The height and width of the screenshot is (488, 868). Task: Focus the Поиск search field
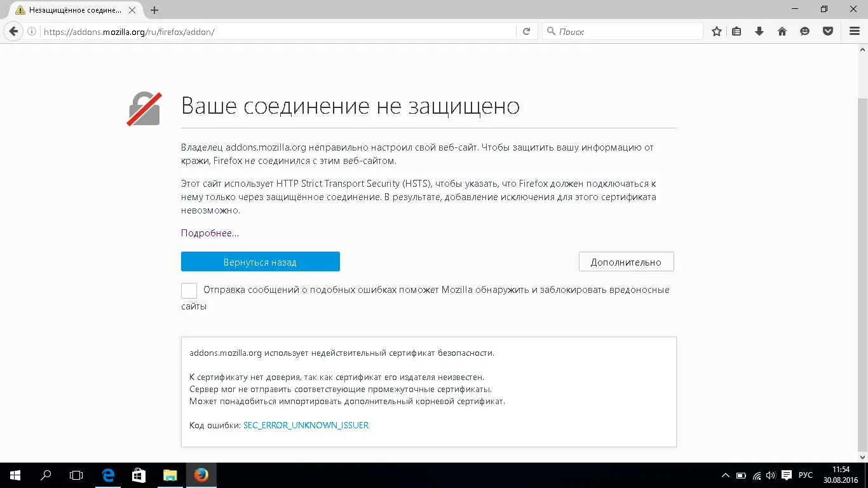pyautogui.click(x=623, y=31)
